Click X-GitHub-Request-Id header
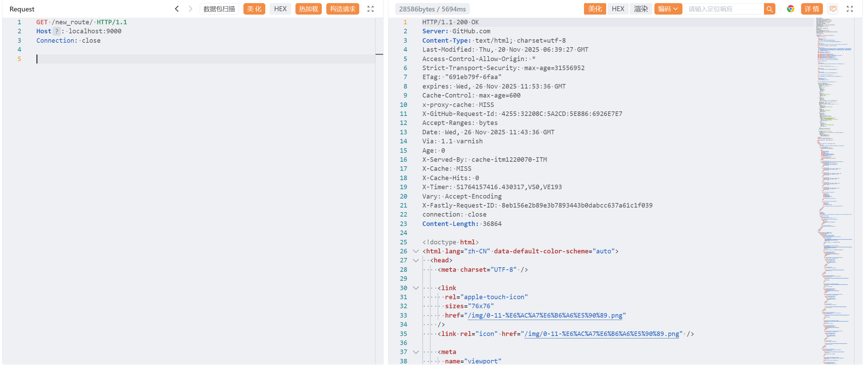Screen dimensions: 868x370 click(x=522, y=114)
